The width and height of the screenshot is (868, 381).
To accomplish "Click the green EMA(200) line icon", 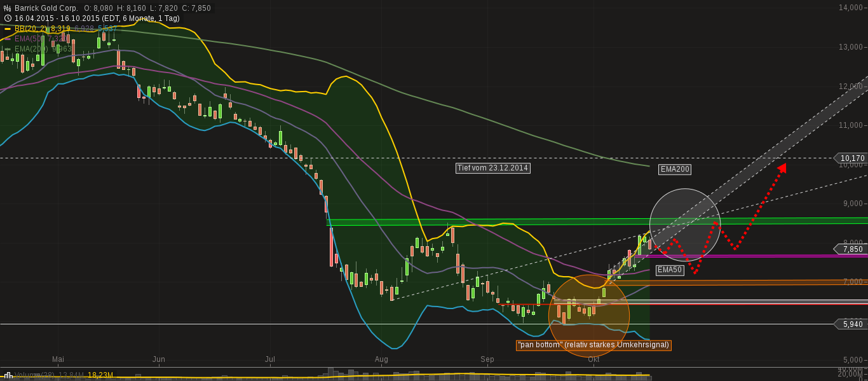I will 7,49.
